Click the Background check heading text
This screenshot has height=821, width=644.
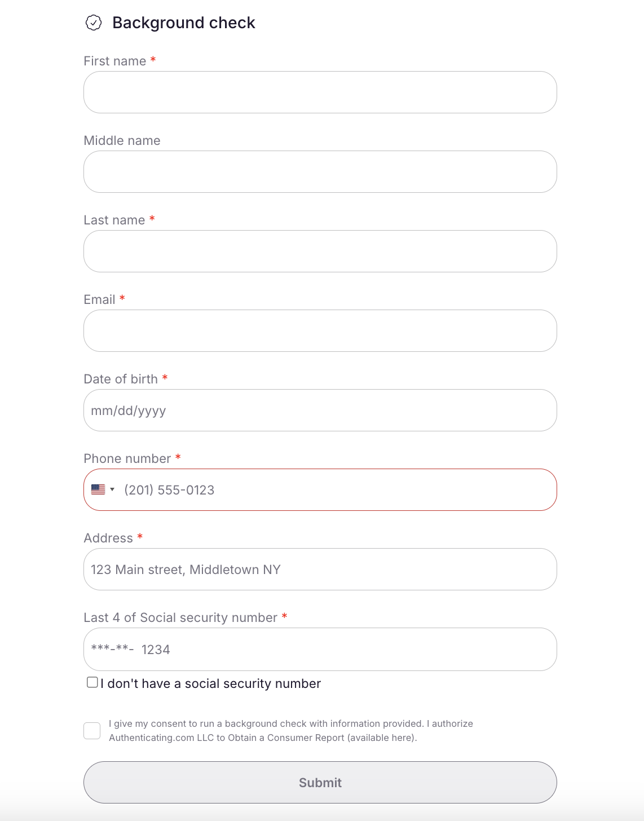(183, 23)
